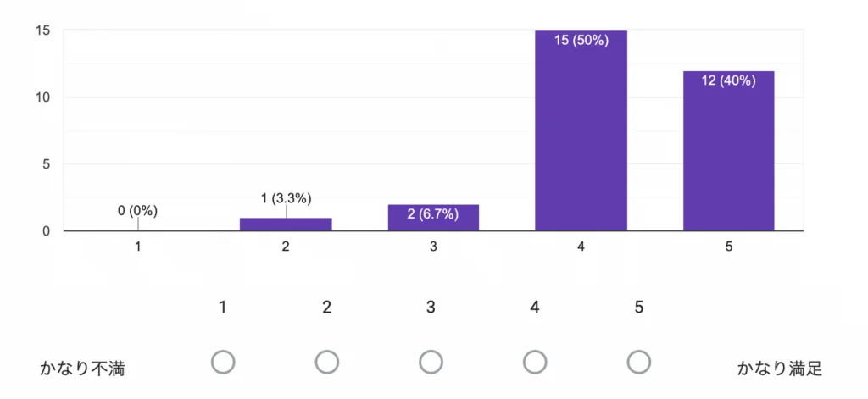This screenshot has width=868, height=399.
Task: Click scale number 4 above radio buttons
Action: coord(535,307)
